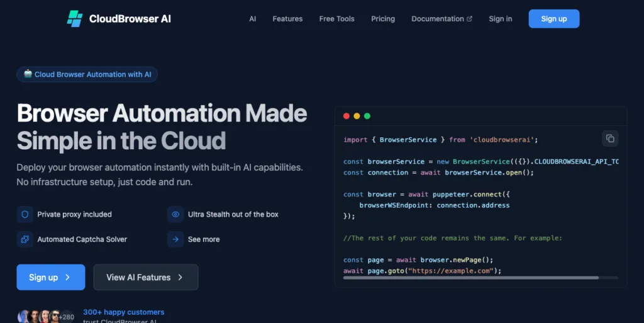This screenshot has height=323, width=644.
Task: Click the 'No infrastructure setup, just code and run.' text
Action: point(104,182)
